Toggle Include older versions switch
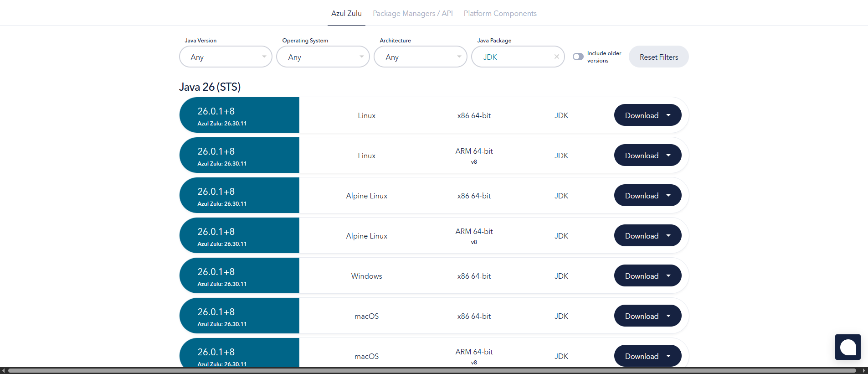 (x=578, y=57)
